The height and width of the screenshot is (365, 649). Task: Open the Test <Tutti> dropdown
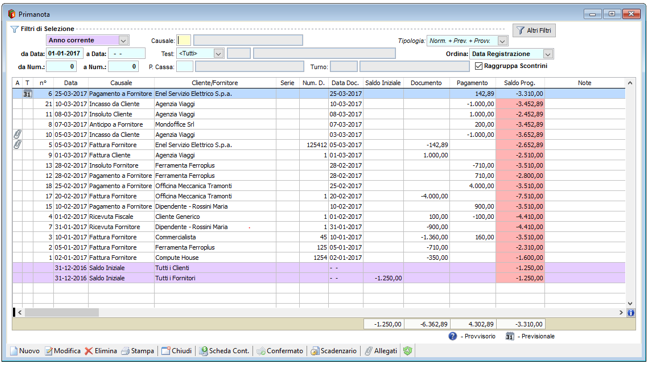[219, 54]
